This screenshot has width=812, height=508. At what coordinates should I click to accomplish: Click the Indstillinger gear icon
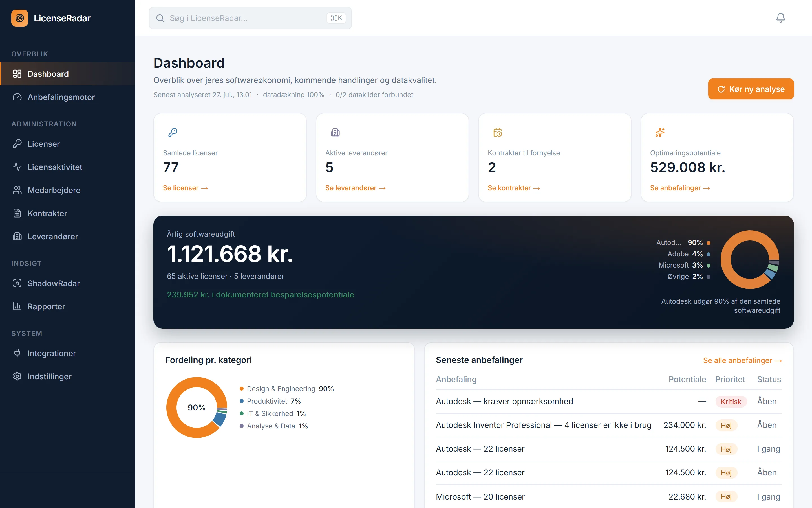pyautogui.click(x=17, y=376)
